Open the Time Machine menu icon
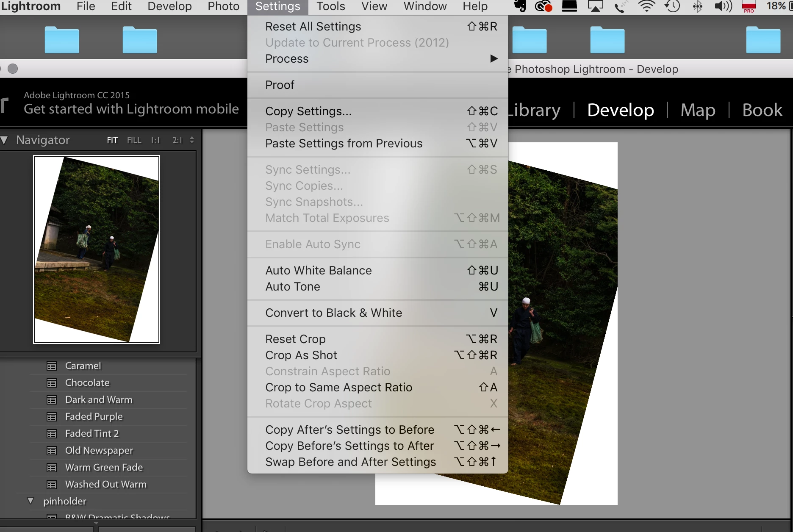793x532 pixels. [672, 6]
